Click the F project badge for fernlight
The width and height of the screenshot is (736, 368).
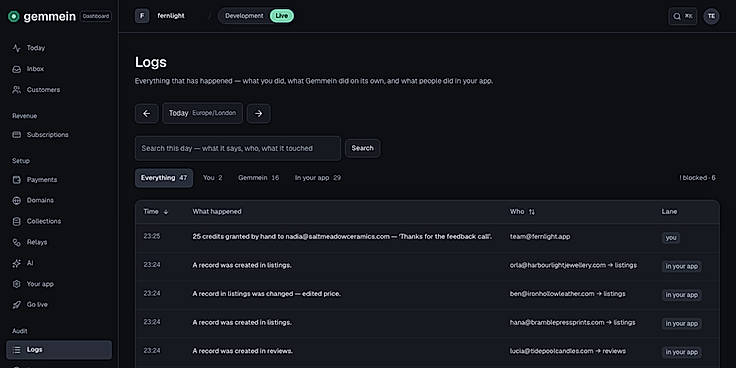point(142,16)
